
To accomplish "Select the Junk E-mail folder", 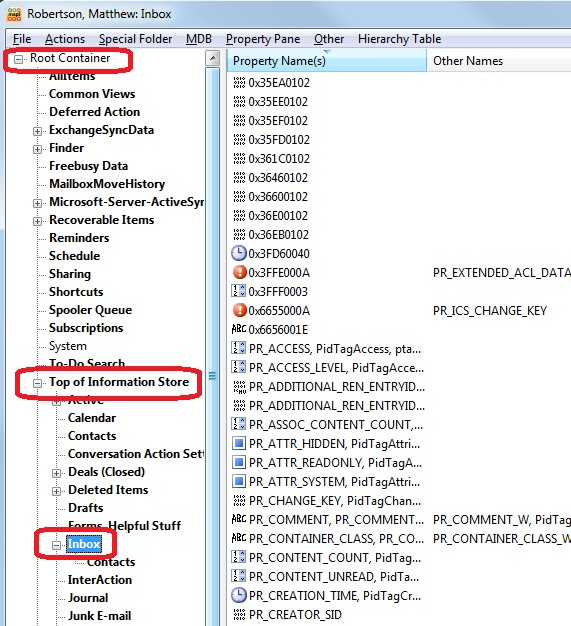I will (x=99, y=615).
